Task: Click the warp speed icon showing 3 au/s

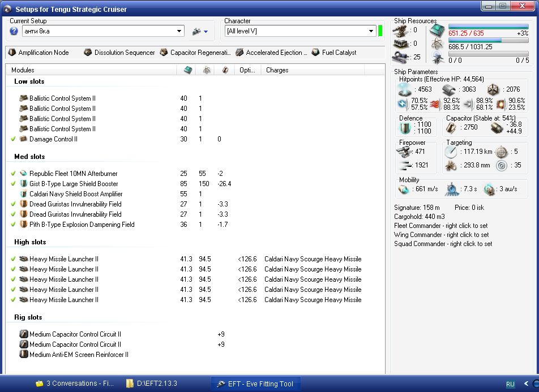Action: pyautogui.click(x=489, y=189)
